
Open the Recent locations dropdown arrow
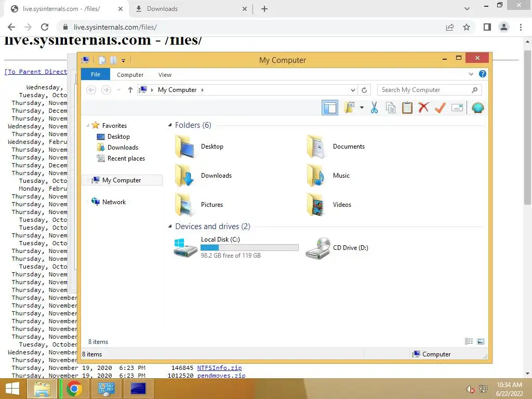click(x=118, y=90)
